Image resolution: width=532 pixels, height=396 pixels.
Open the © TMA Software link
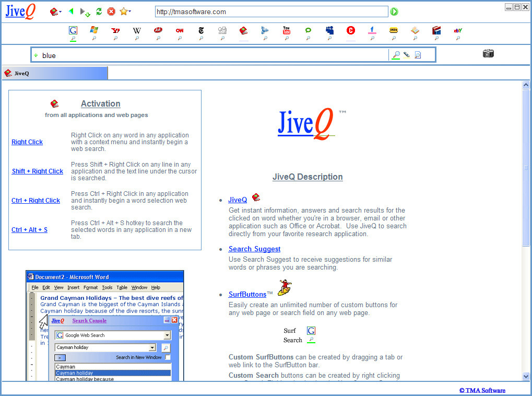tap(482, 390)
